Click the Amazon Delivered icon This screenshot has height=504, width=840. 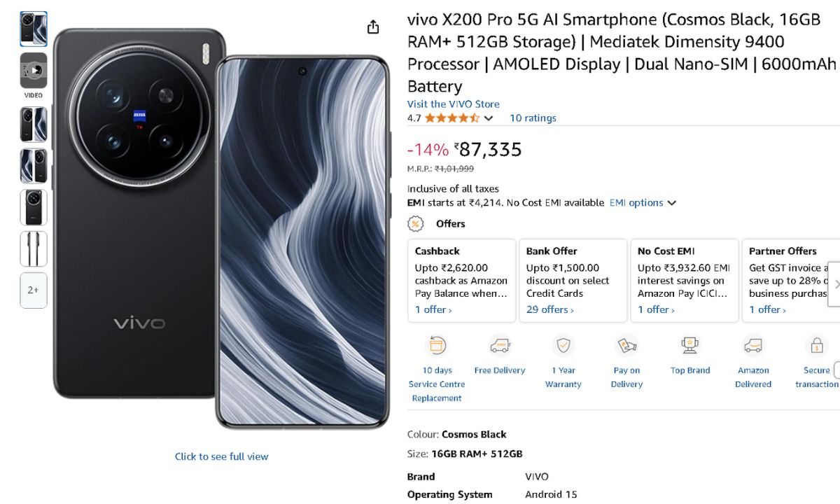click(753, 346)
